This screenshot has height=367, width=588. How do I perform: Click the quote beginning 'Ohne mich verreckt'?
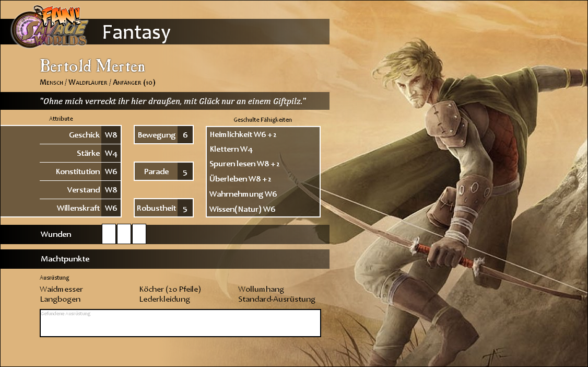[x=173, y=101]
